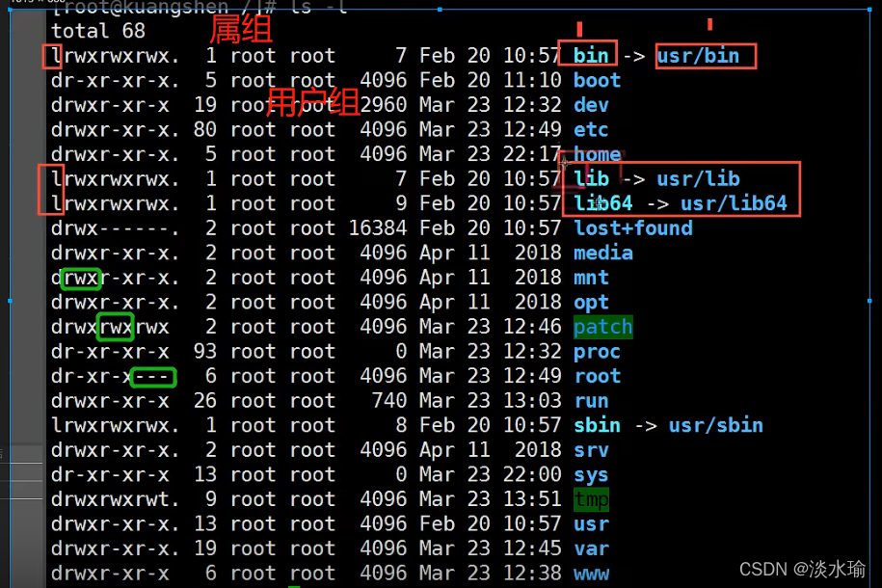Screen dimensions: 882x588
Task: Click the time '11:10' in boot row
Action: [x=532, y=80]
